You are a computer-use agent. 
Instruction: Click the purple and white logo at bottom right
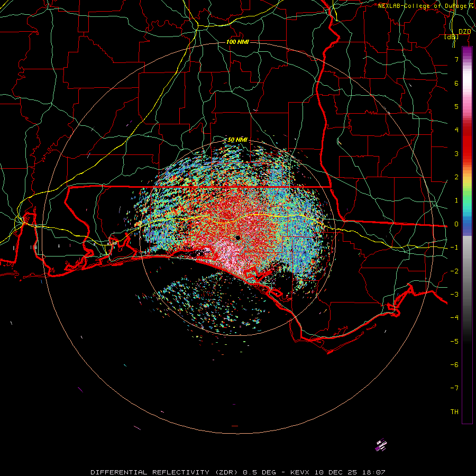381,445
